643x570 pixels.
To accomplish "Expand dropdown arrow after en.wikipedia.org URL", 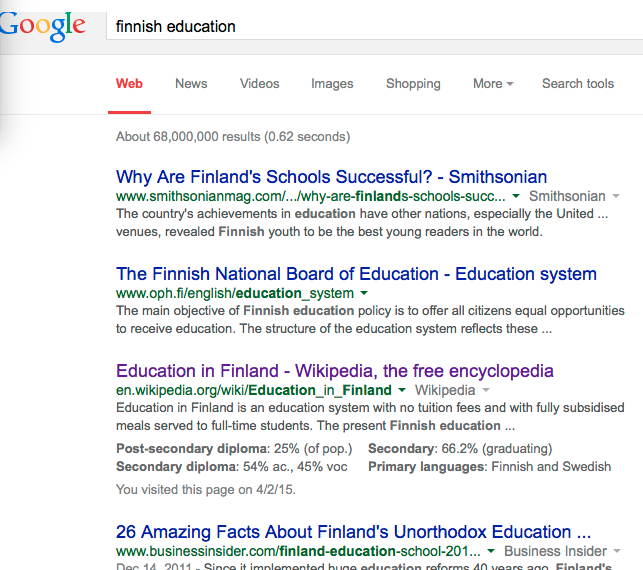I will coord(402,390).
